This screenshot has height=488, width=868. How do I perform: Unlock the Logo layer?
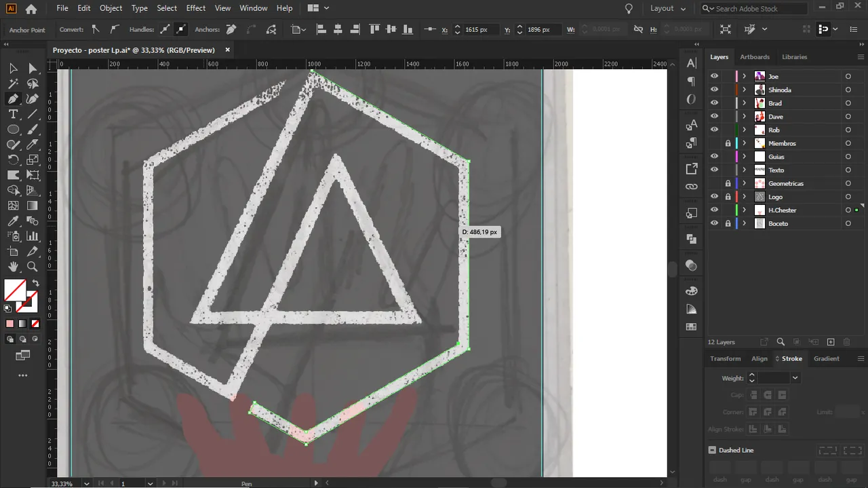(728, 197)
